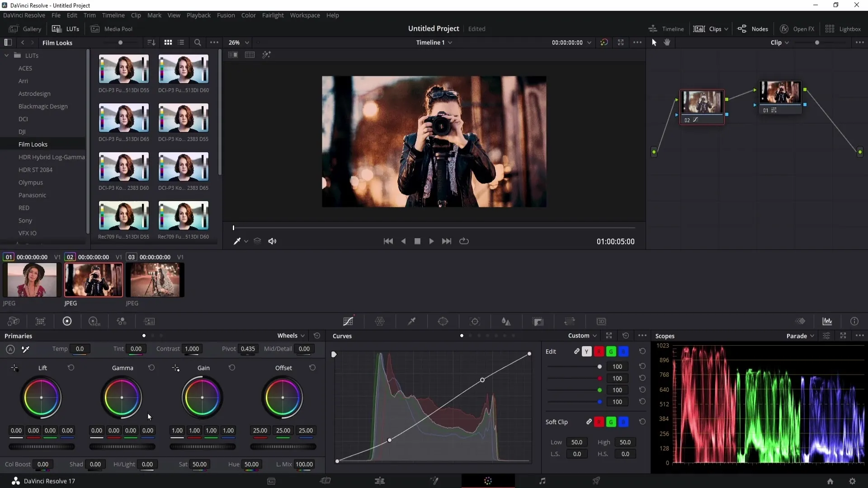Click the reset Lift wheel button

[x=71, y=368]
